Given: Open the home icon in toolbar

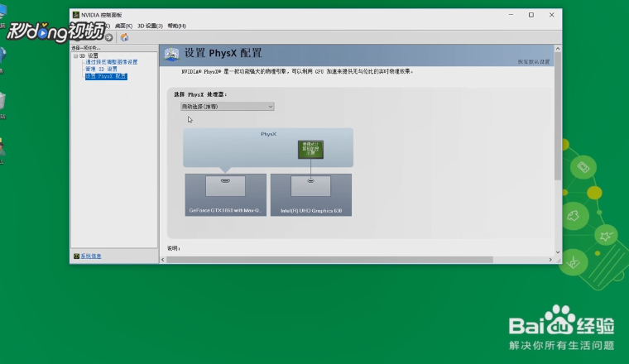Looking at the screenshot, I should pos(124,37).
